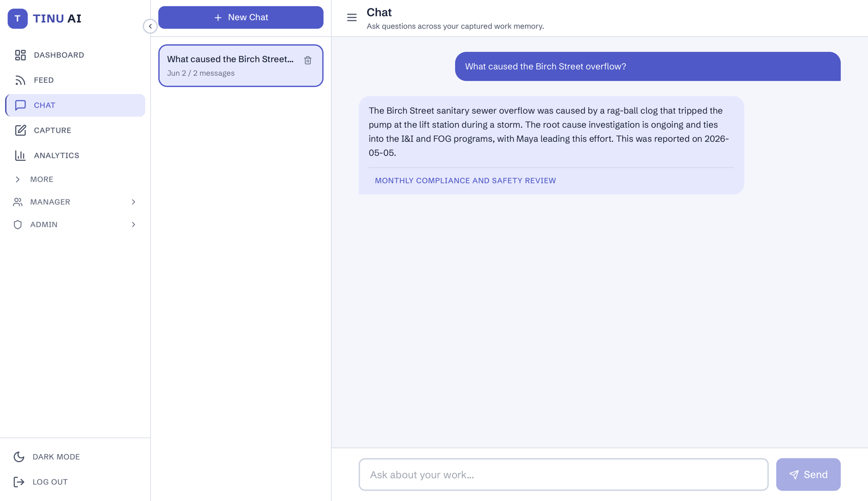
Task: Click the Log Out icon
Action: [x=19, y=482]
